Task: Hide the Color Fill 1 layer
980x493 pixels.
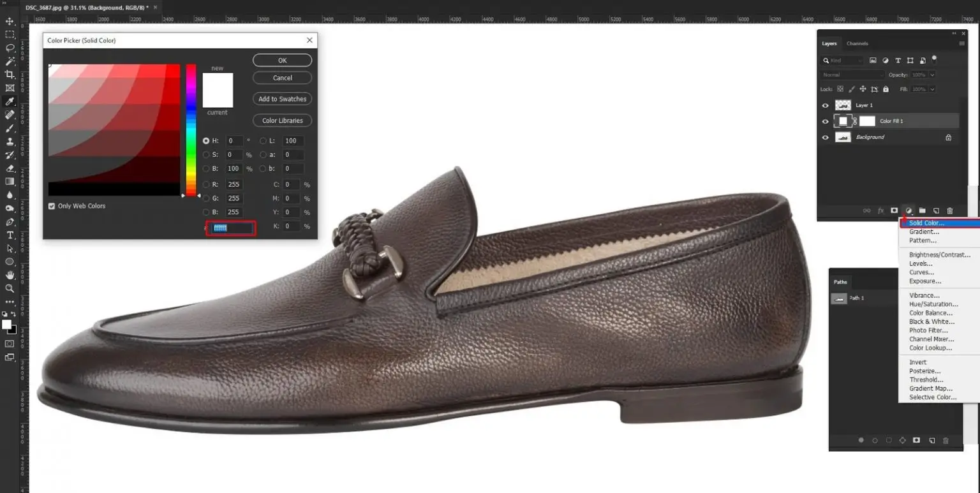Action: (x=826, y=121)
